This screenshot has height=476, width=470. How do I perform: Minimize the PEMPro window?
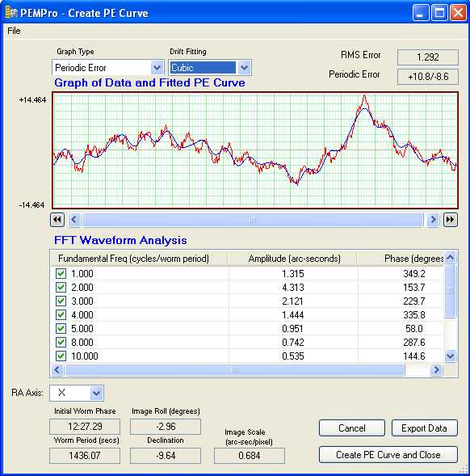pos(421,13)
